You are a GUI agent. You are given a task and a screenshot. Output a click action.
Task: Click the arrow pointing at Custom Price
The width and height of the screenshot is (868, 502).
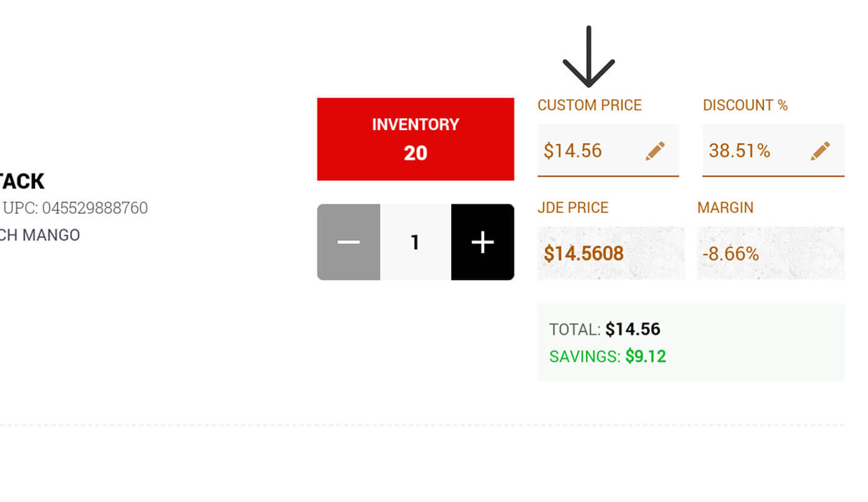(x=588, y=56)
